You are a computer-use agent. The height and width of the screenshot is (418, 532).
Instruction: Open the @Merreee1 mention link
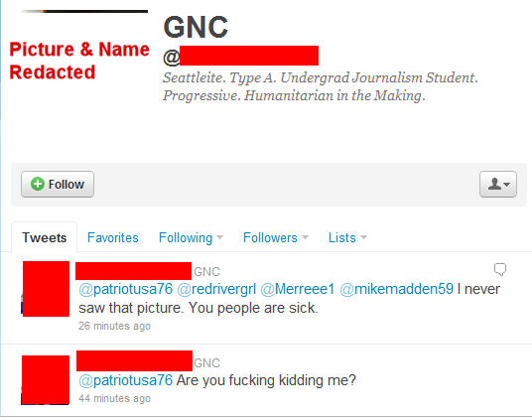[x=298, y=289]
